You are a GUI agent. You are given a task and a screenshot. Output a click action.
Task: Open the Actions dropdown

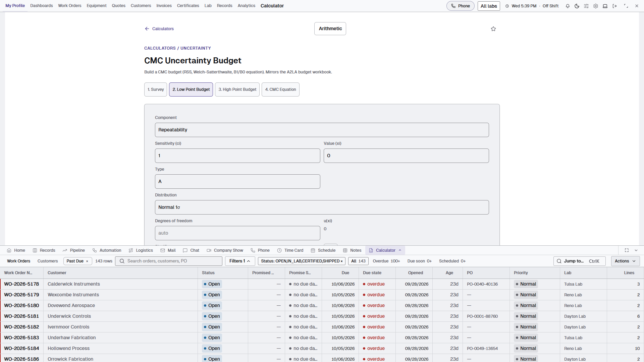(x=625, y=261)
